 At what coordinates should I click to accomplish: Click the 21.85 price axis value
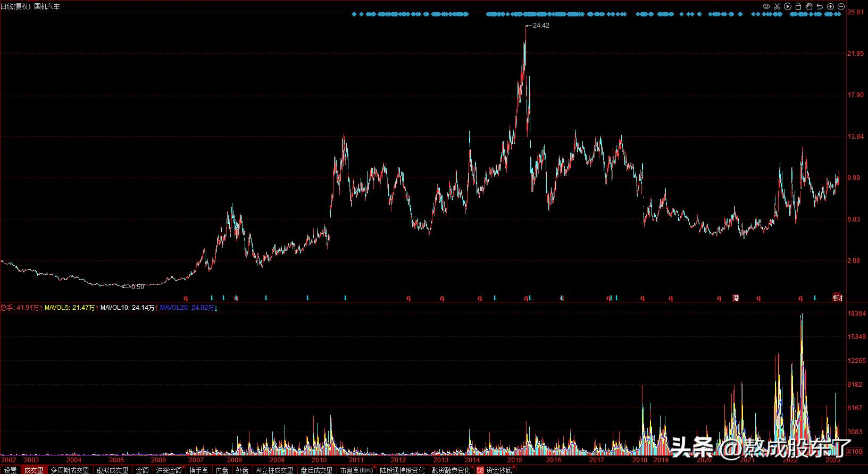point(855,54)
